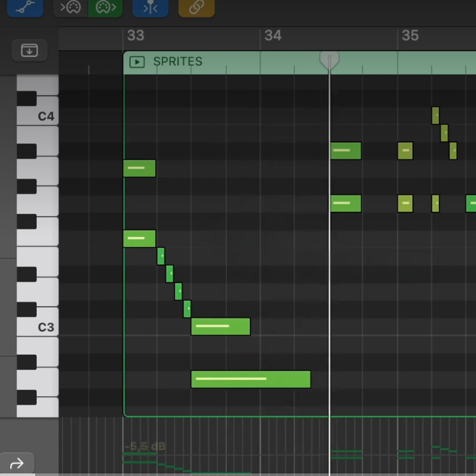Select the long C3 note
The image size is (476, 476).
coord(221,327)
